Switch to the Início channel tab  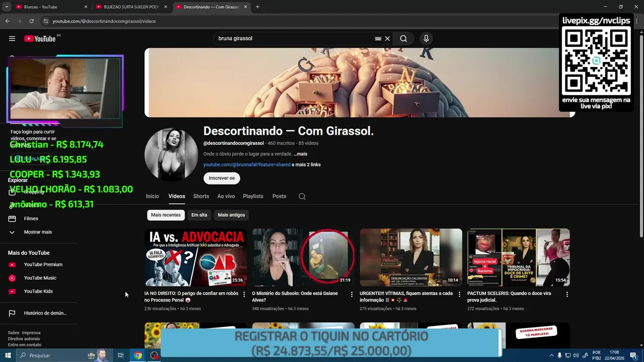coord(152,197)
